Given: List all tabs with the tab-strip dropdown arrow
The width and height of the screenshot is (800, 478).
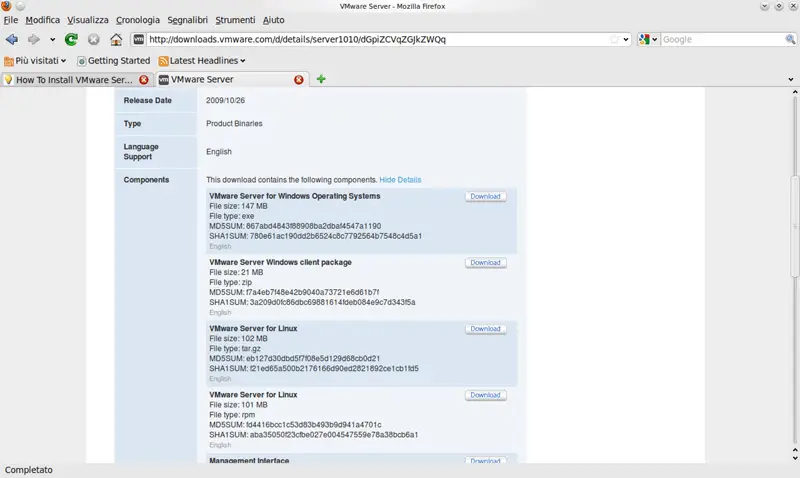Looking at the screenshot, I should [791, 80].
